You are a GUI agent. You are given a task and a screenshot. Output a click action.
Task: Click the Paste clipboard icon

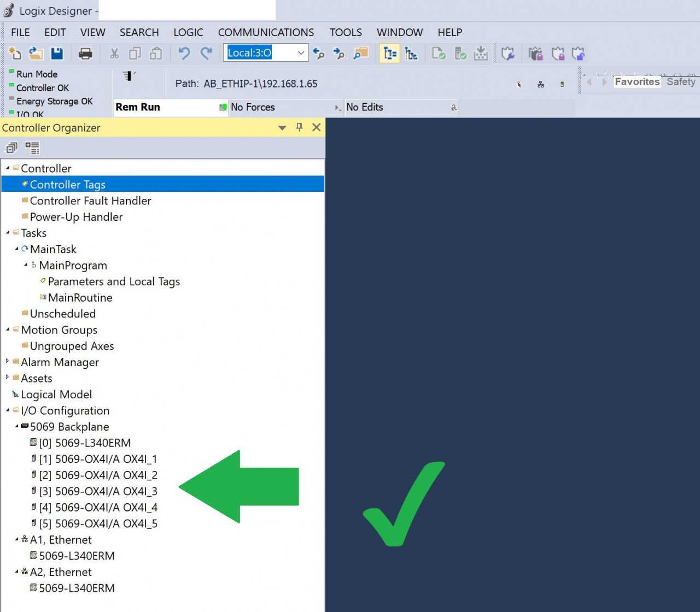pyautogui.click(x=156, y=53)
